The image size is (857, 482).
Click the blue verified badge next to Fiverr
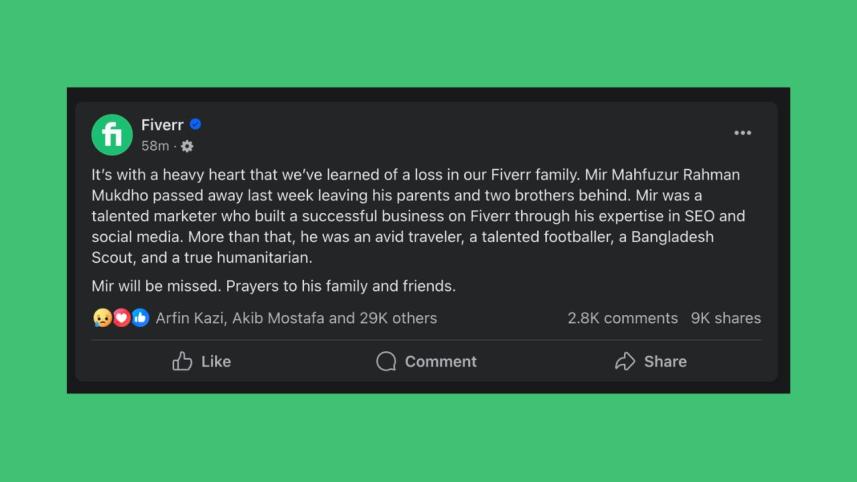[196, 125]
